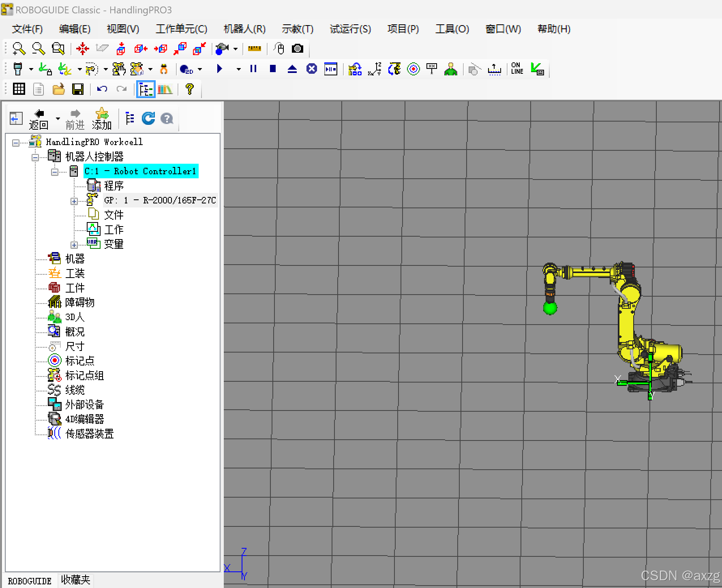722x588 pixels.
Task: Click the green tool sphere on robot
Action: 550,308
